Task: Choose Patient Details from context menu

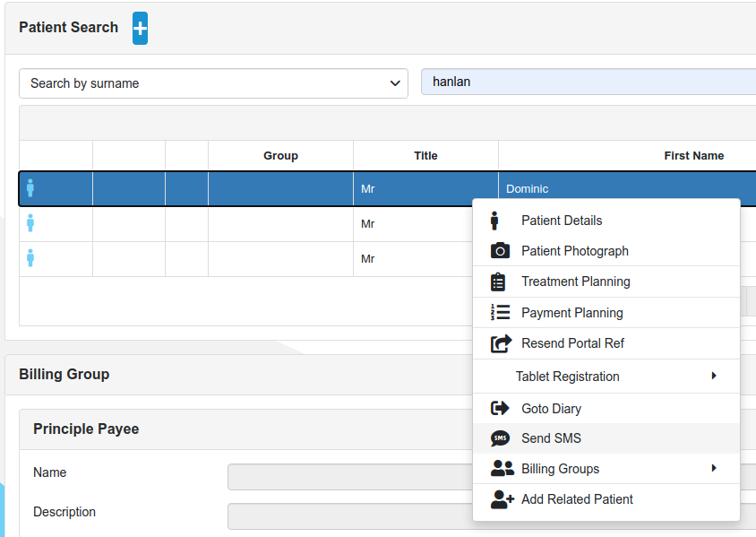Action: [x=606, y=221]
